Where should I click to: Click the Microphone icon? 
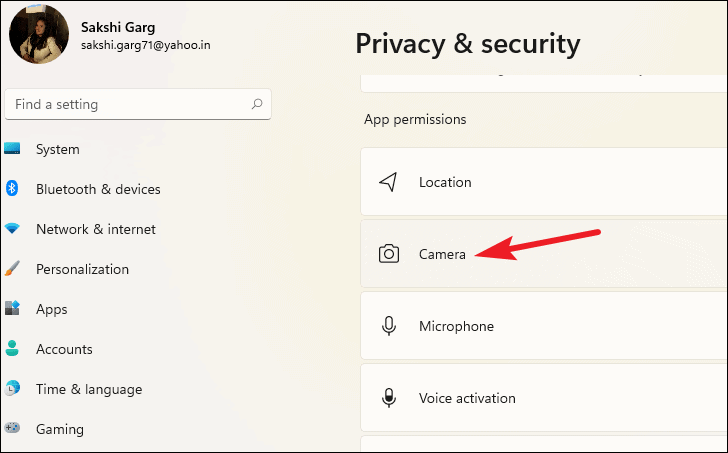(x=389, y=326)
